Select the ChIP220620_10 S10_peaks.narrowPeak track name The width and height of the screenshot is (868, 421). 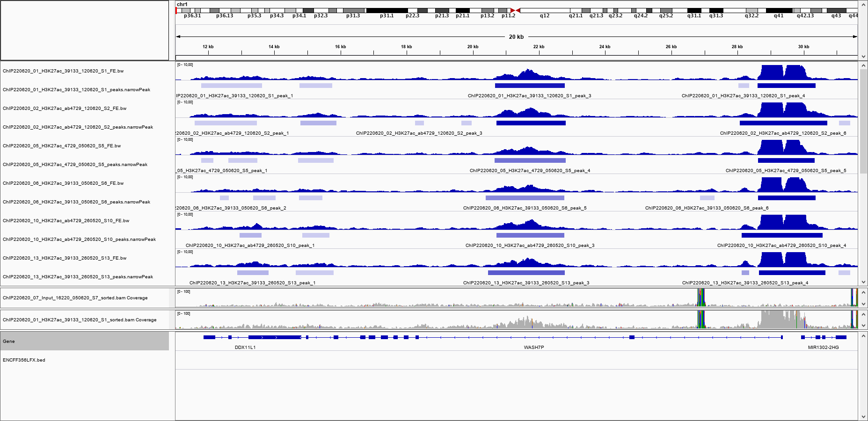[x=79, y=240]
